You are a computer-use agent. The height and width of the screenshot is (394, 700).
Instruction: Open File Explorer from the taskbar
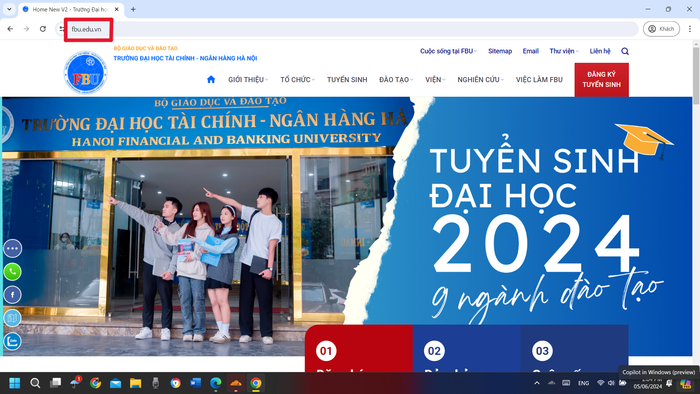(135, 383)
